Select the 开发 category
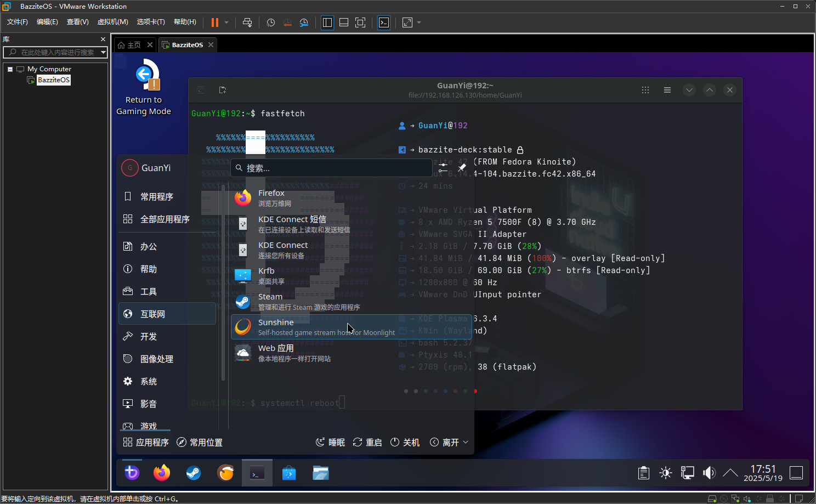The height and width of the screenshot is (504, 816). (x=167, y=336)
